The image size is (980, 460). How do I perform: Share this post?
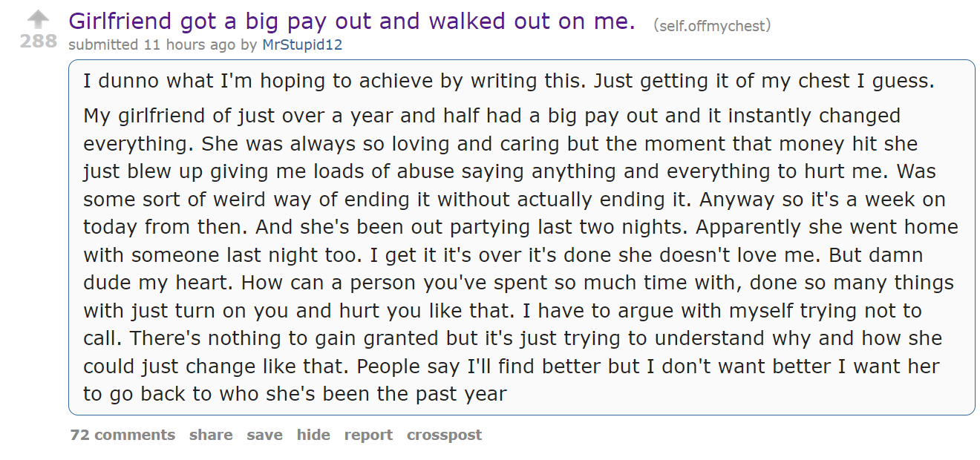211,435
